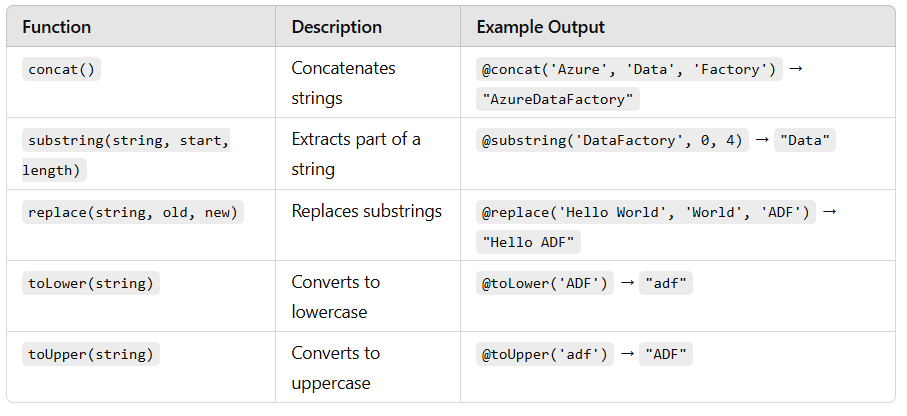
Task: Click the "Data" output snippet
Action: pos(805,141)
